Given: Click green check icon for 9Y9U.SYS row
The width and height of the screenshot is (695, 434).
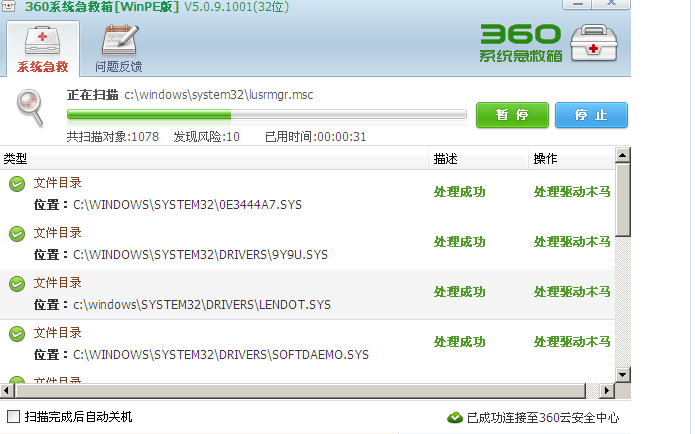Looking at the screenshot, I should (x=17, y=234).
